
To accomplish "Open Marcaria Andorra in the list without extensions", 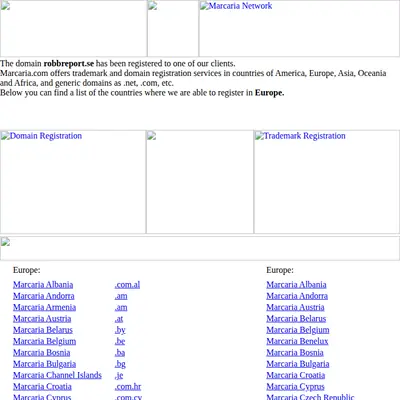I will (x=297, y=296).
